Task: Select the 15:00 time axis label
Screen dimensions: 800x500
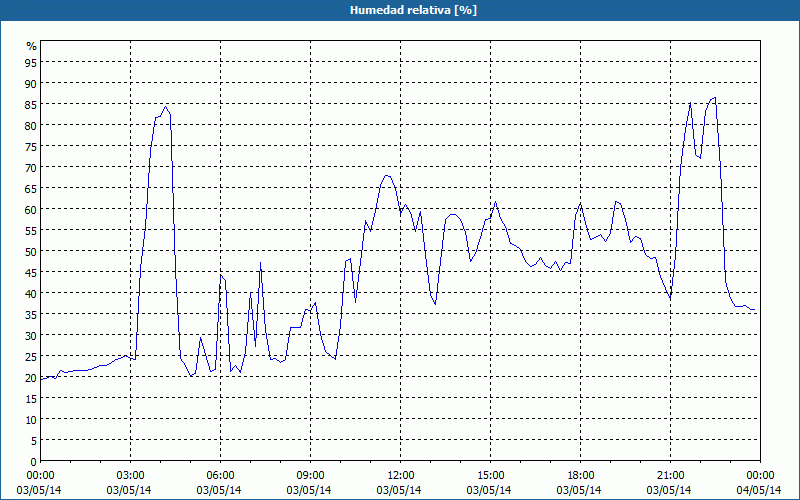Action: click(x=490, y=476)
